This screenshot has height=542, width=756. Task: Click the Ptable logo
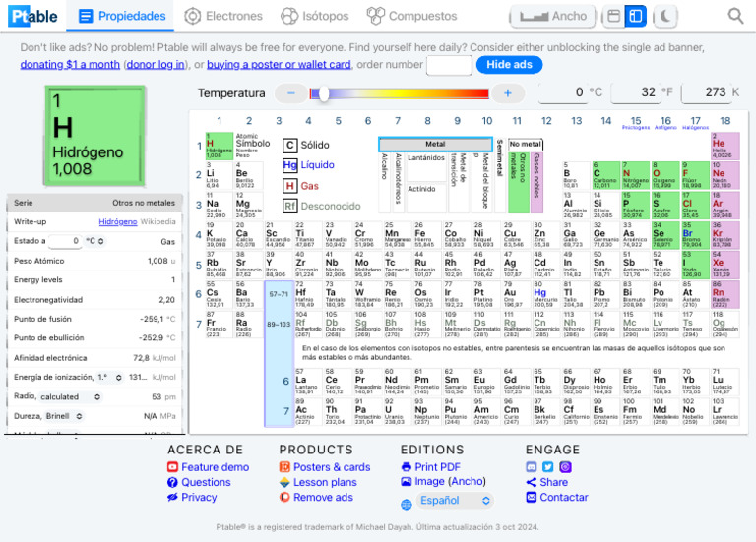(x=33, y=16)
